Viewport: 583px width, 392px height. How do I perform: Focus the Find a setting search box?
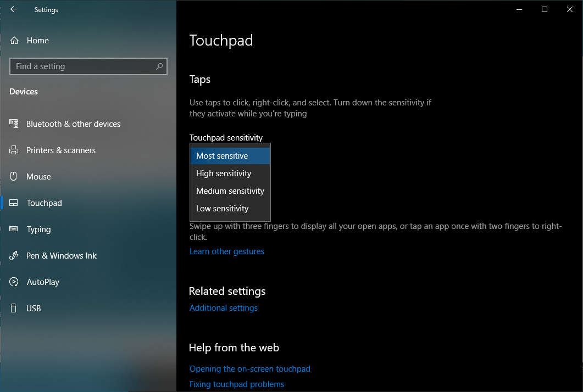pos(82,66)
